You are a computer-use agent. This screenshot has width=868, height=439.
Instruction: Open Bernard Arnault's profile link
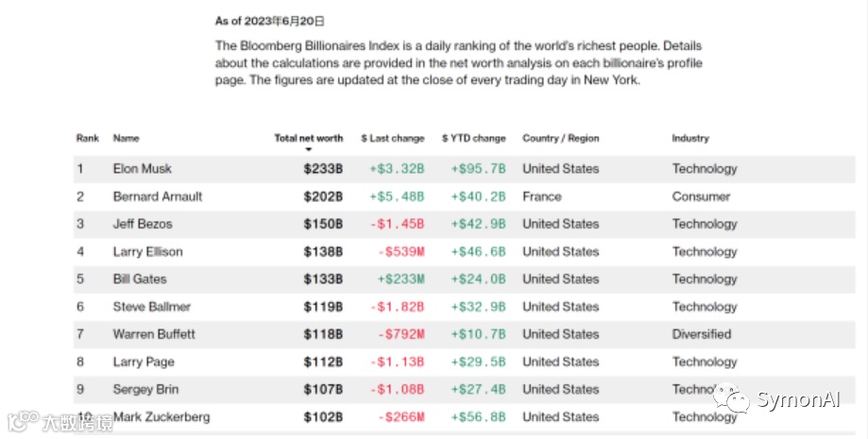tap(157, 196)
